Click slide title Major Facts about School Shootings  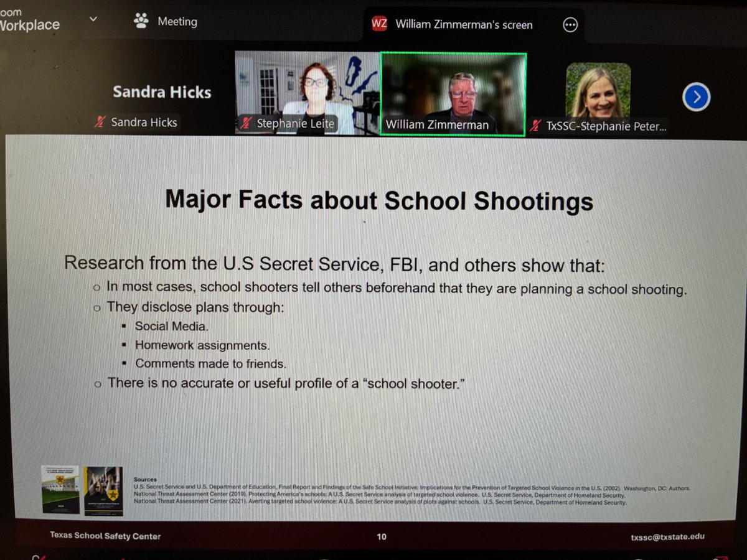[x=379, y=200]
